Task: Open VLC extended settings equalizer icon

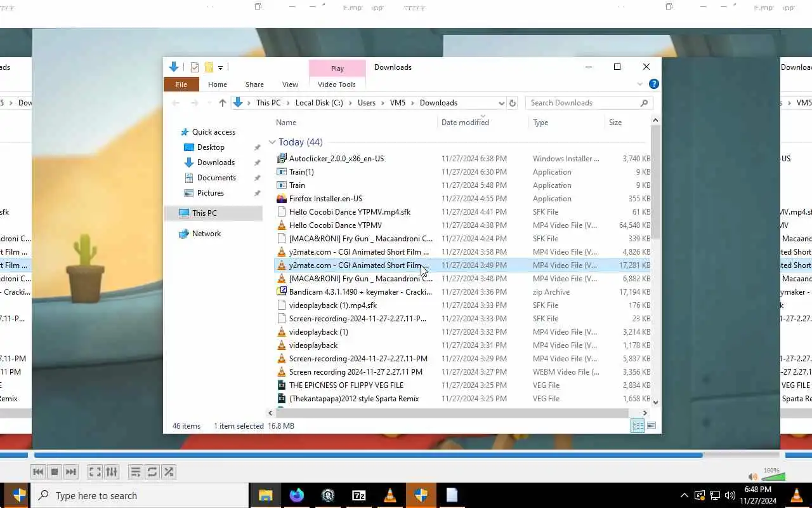Action: tap(112, 472)
